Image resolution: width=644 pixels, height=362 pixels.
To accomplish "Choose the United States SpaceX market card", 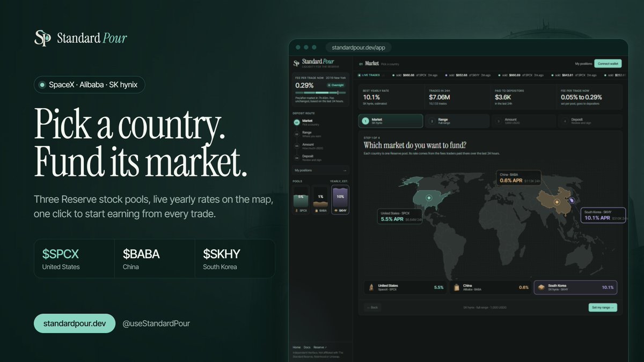I will [x=405, y=287].
